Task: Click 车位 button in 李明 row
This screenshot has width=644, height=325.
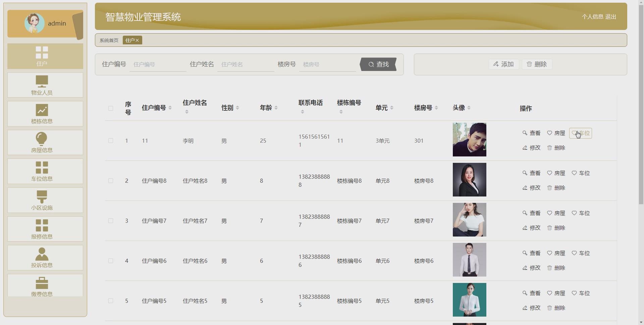Action: click(581, 133)
